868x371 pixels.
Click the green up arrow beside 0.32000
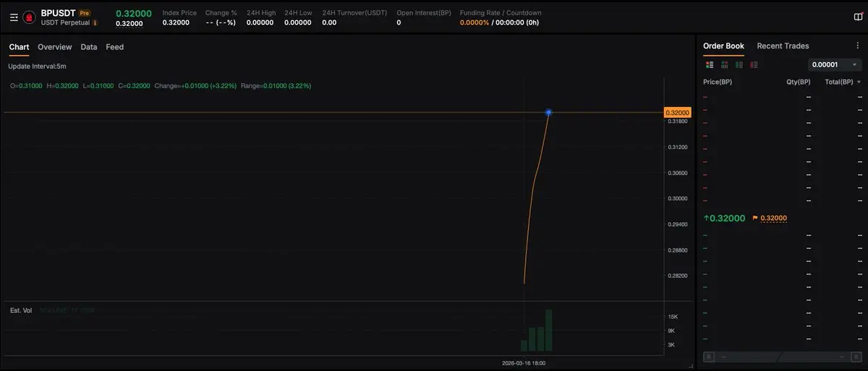706,218
